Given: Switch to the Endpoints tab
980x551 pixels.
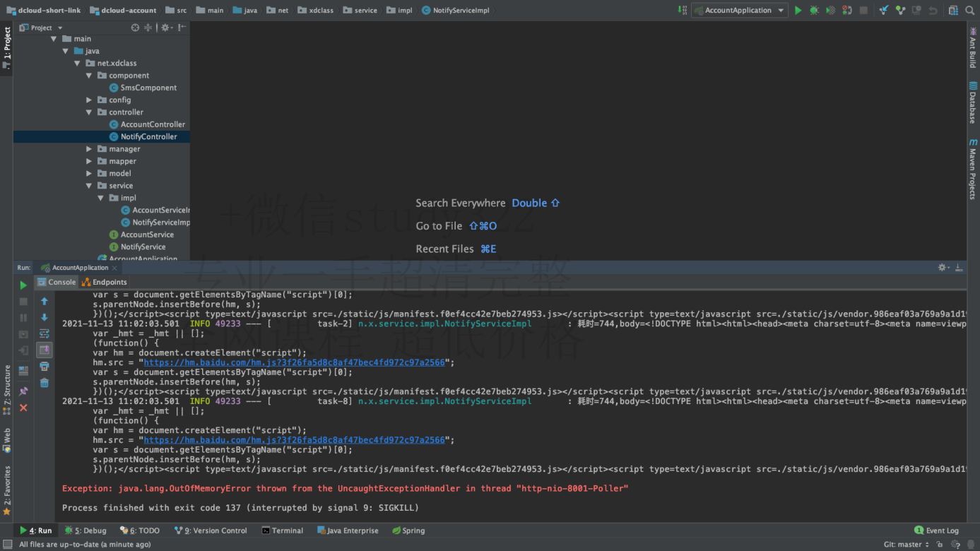Looking at the screenshot, I should [105, 282].
